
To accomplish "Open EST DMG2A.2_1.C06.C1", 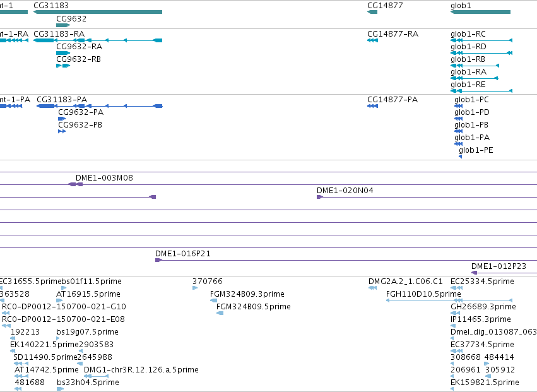I will (406, 282).
